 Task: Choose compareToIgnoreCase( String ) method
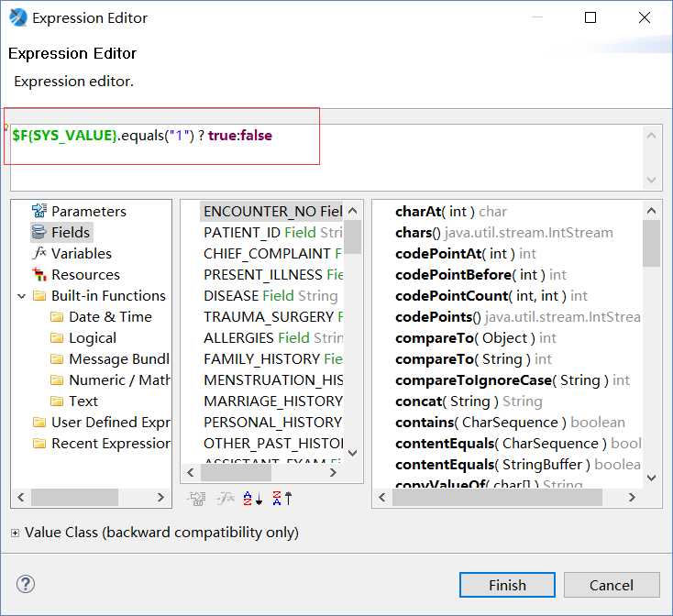[513, 379]
